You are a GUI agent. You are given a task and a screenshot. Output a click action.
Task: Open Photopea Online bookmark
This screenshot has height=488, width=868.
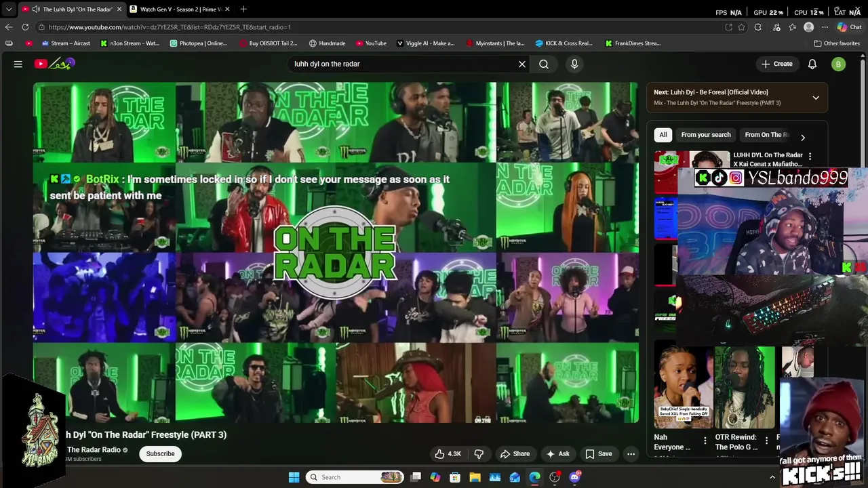[198, 43]
